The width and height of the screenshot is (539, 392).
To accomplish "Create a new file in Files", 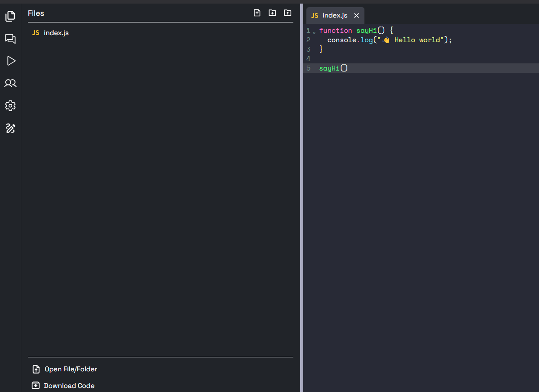I will 257,13.
